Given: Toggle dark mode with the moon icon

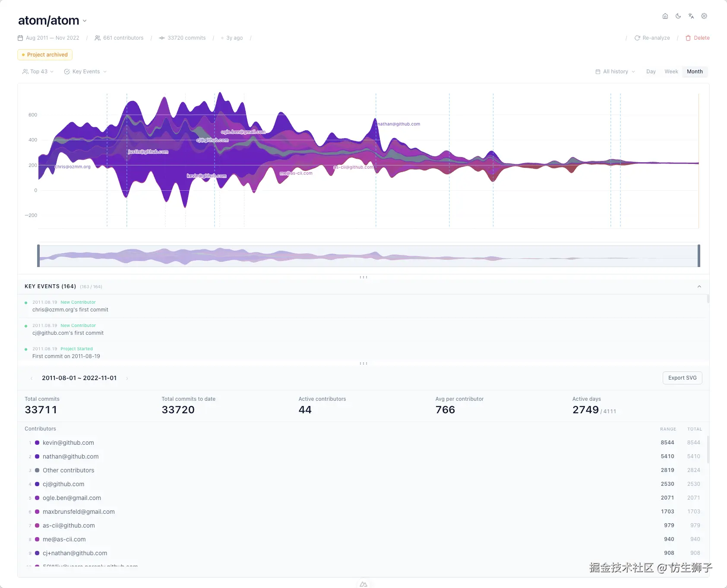Looking at the screenshot, I should click(678, 16).
